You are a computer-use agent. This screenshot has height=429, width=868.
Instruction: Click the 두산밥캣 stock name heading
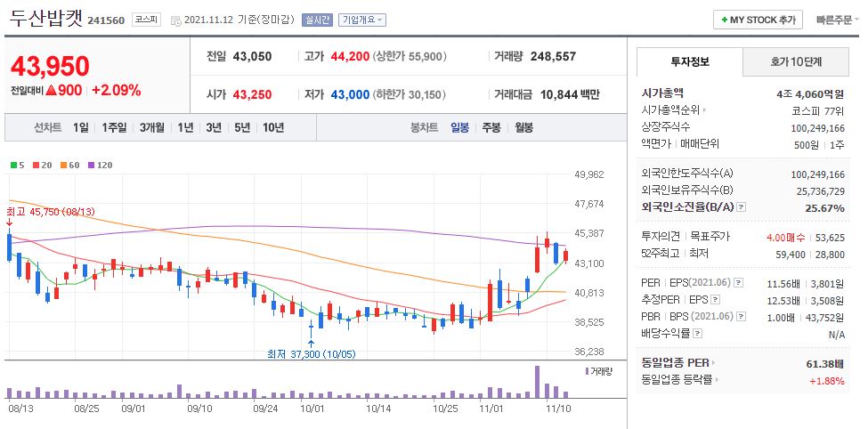click(46, 20)
